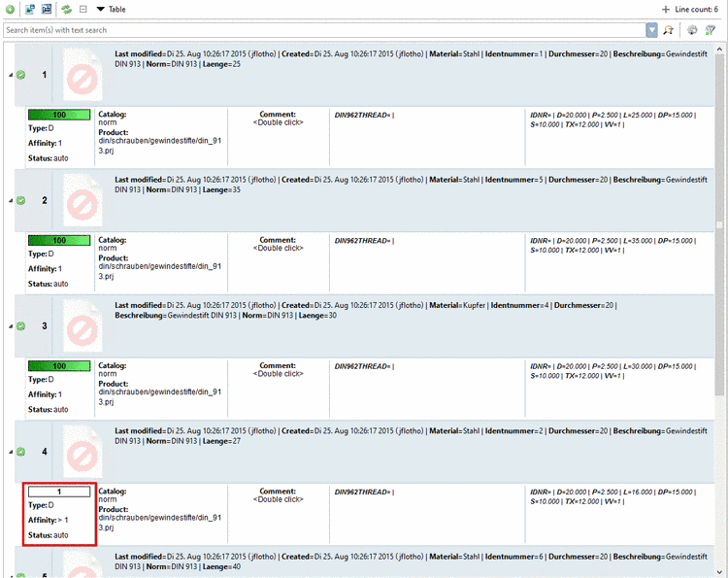Click the vertical scrollbar thumb
The image size is (728, 578).
(719, 224)
